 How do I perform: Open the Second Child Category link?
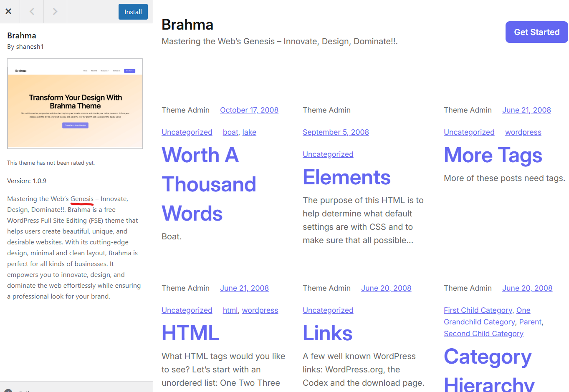pos(483,334)
